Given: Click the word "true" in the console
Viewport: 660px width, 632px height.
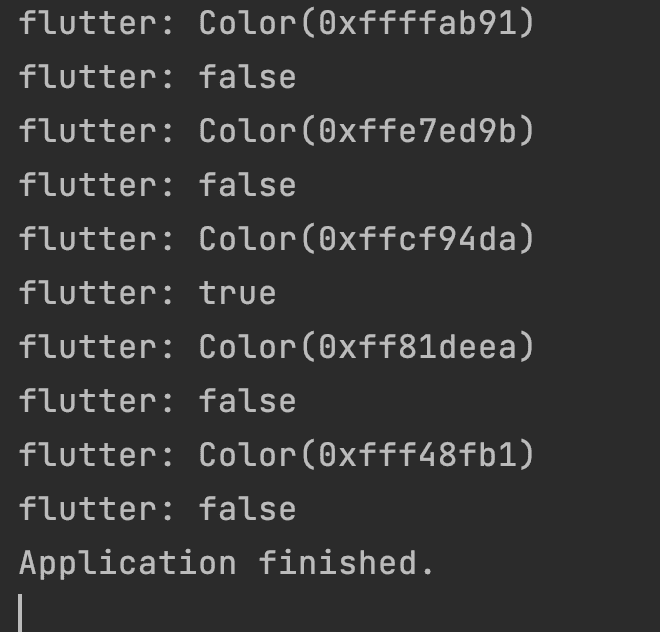Looking at the screenshot, I should tap(237, 293).
